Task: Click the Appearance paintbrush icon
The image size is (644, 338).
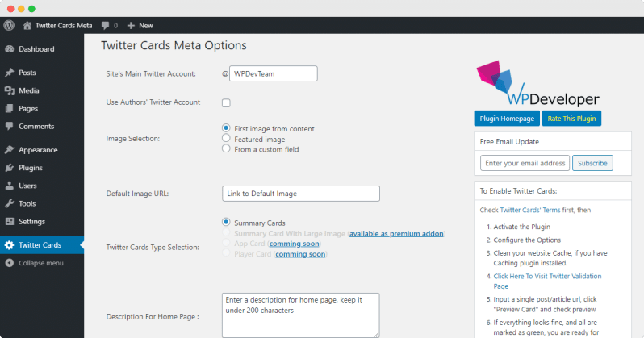Action: point(9,150)
